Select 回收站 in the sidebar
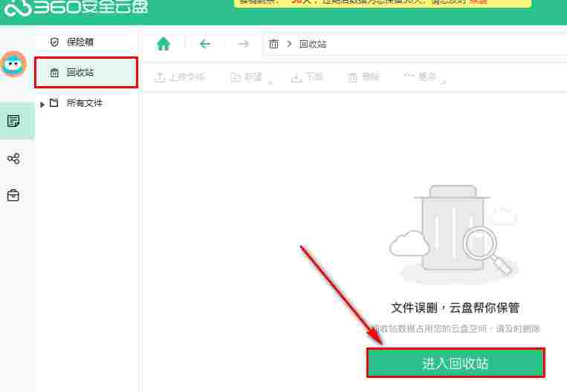567x392 pixels. [86, 72]
